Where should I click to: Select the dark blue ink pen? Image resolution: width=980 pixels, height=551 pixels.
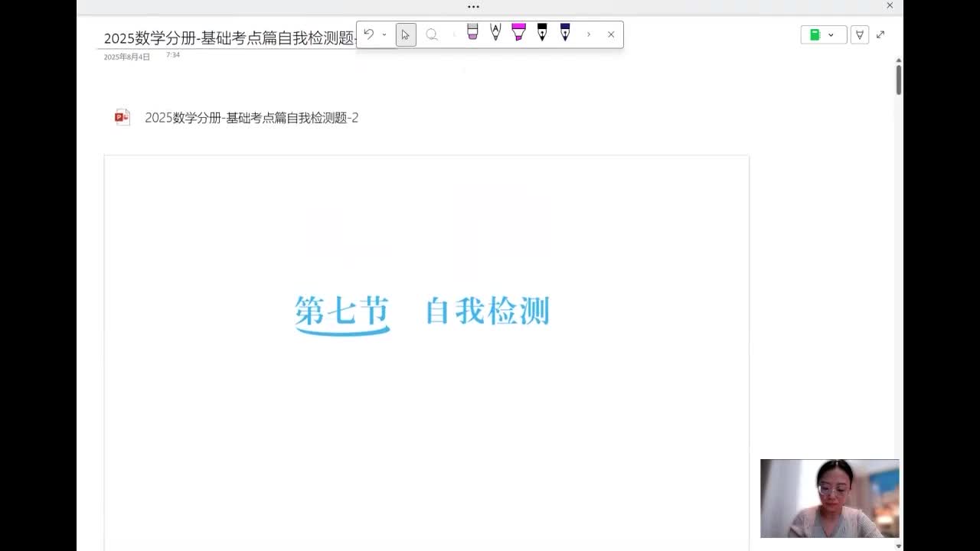565,32
